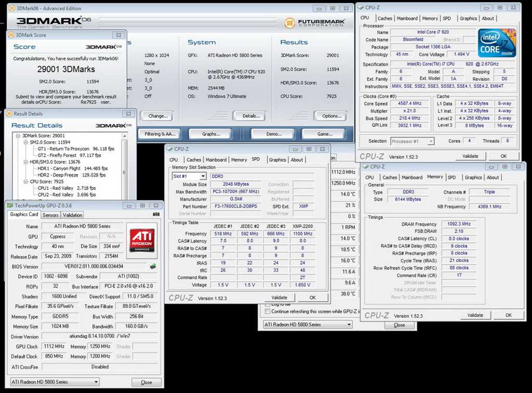The image size is (532, 393).
Task: Collapse the 3DMark Score: 29001 tree node
Action: (18, 135)
